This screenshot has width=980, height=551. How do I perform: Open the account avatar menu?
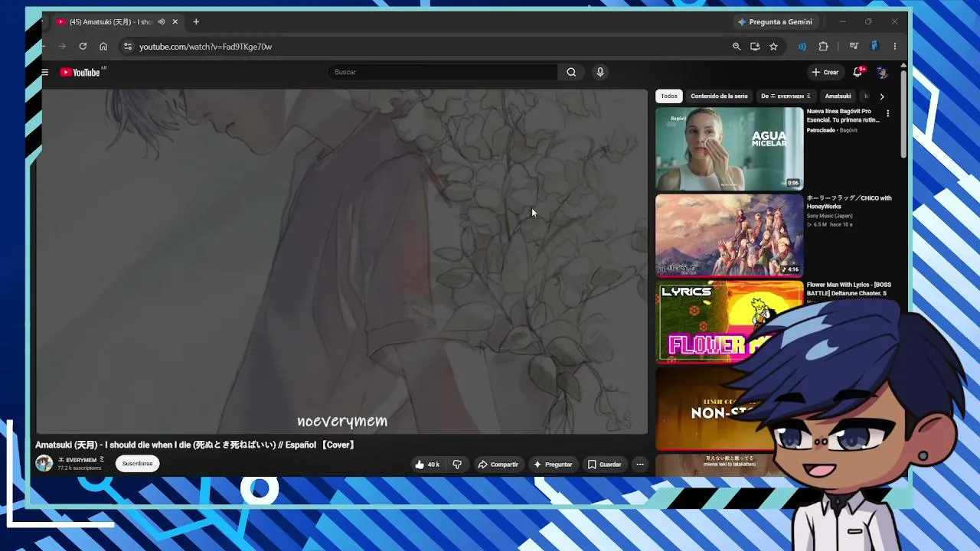tap(882, 72)
